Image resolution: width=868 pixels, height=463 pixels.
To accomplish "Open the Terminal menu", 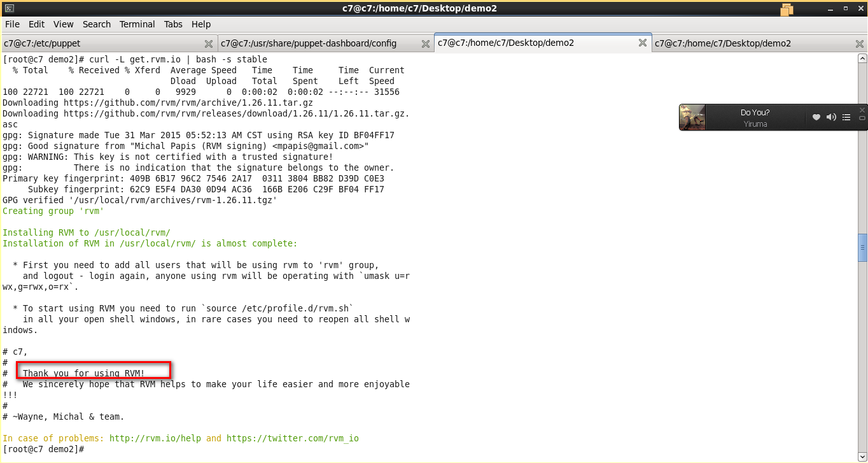I will point(137,24).
